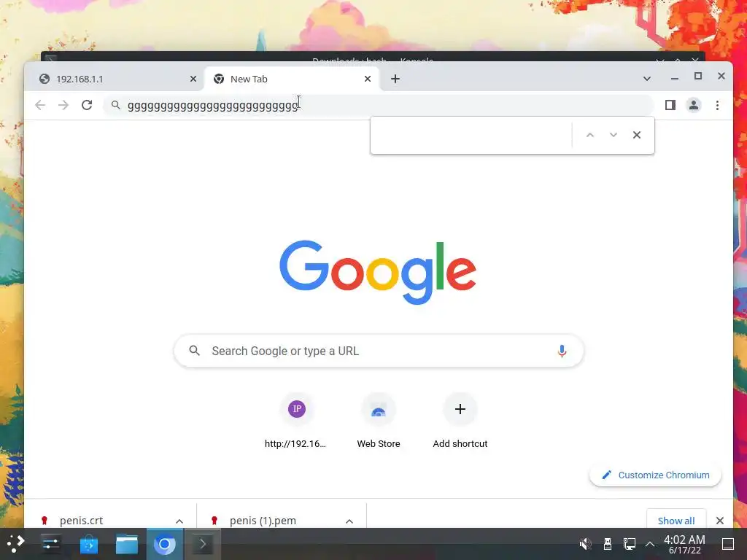Go forward with the browser forward arrow
Viewport: 747px width, 560px height.
coord(63,105)
